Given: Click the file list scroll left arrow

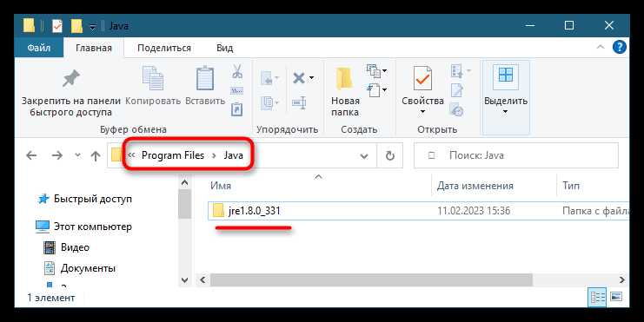Looking at the screenshot, I should click(x=202, y=280).
